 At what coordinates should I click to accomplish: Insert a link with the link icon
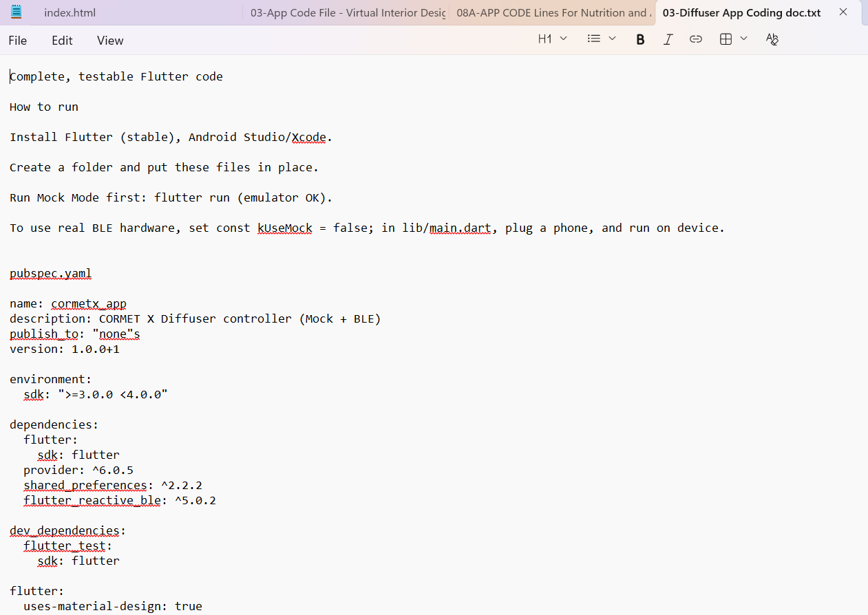coord(696,39)
